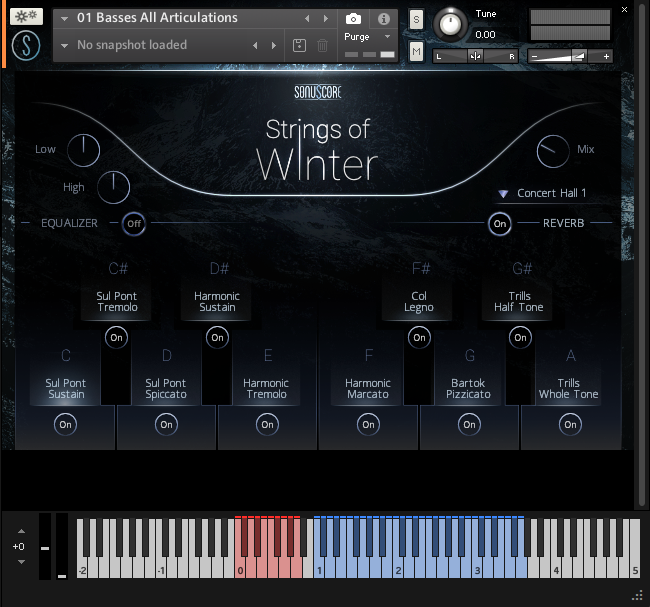Click the pitch bend wheel strip
Viewport: 650px width, 607px height.
[45, 546]
